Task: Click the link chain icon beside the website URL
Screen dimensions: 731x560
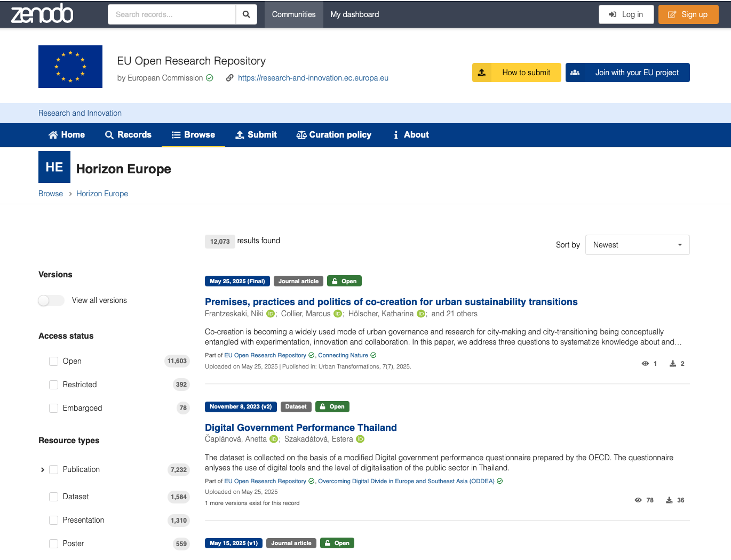Action: (x=230, y=78)
